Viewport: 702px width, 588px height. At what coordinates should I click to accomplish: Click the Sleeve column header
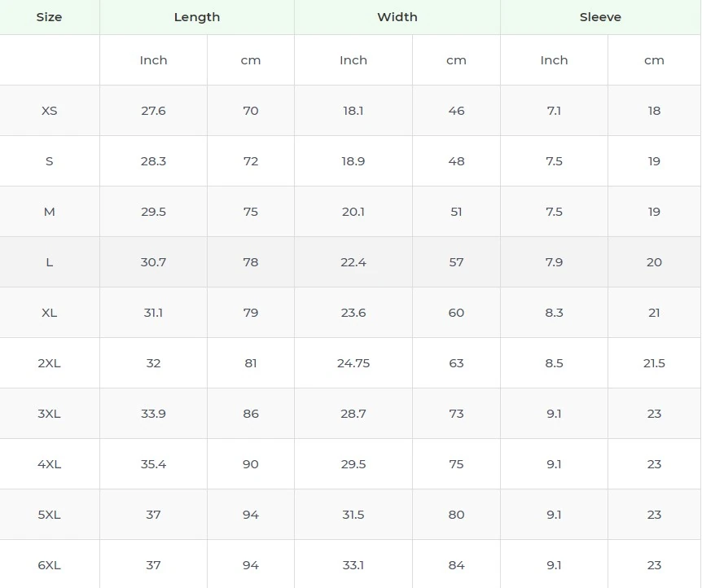[600, 17]
